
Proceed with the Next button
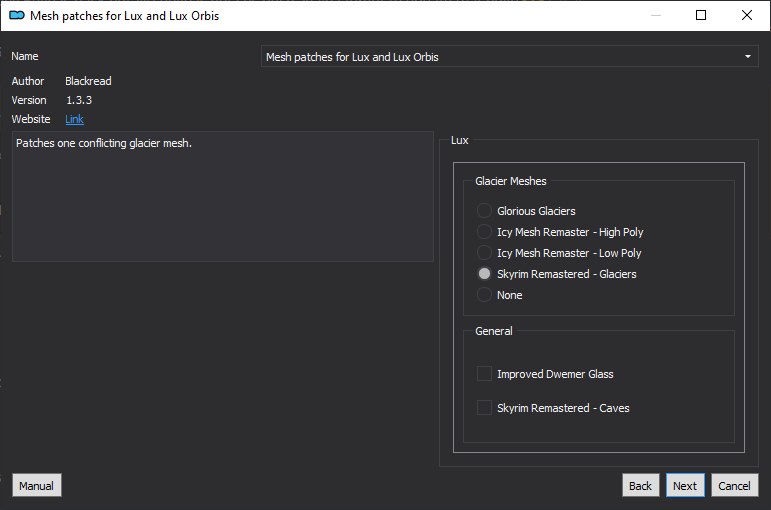(685, 485)
